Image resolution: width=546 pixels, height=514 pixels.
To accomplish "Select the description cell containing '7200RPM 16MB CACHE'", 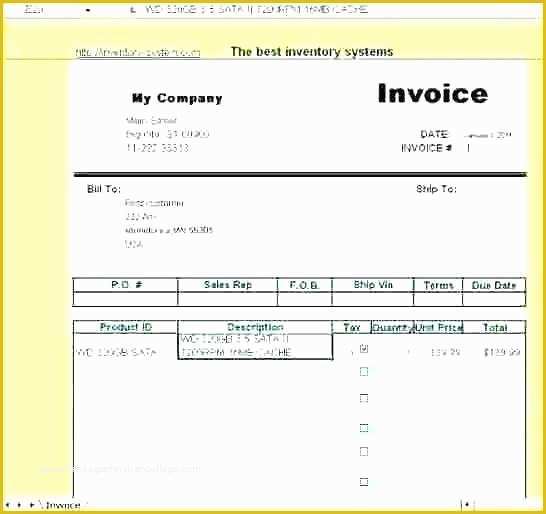I will point(255,346).
